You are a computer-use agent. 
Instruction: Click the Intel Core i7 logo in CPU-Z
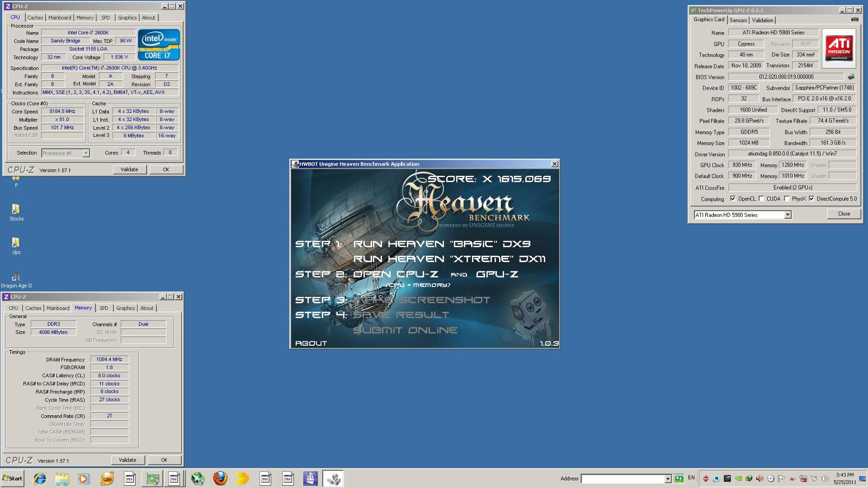tap(159, 45)
